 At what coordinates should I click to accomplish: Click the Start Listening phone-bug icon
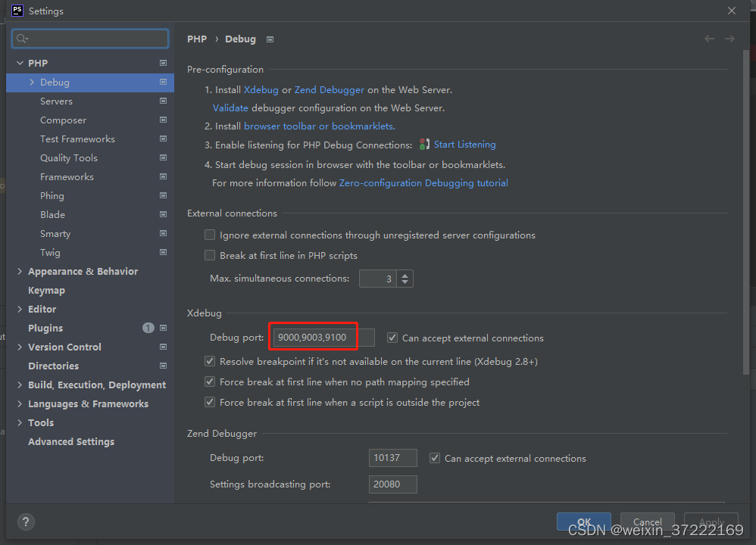coord(423,144)
